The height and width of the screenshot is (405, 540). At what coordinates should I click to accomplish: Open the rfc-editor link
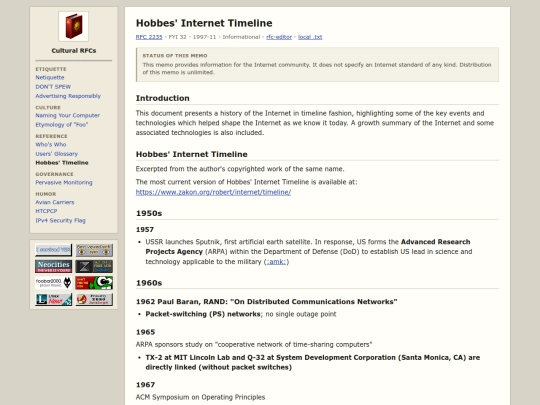(x=279, y=37)
